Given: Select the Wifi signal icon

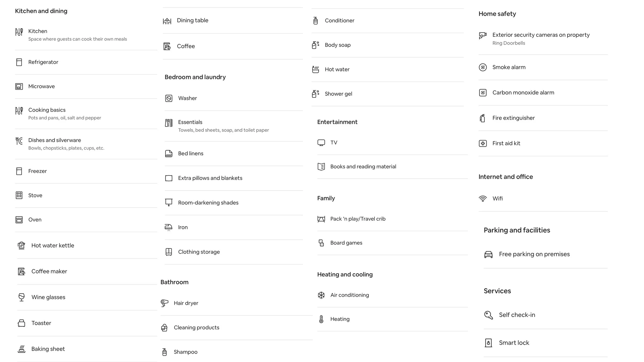Looking at the screenshot, I should pos(483,199).
